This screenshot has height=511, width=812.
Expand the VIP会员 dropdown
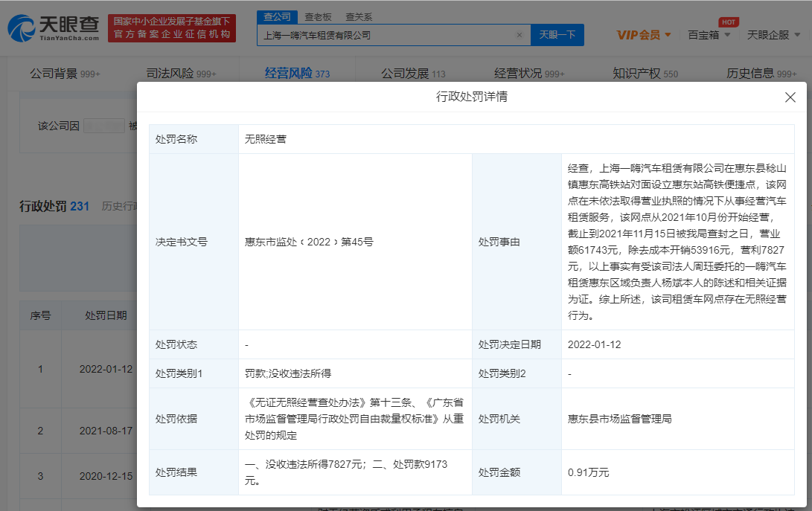(x=644, y=35)
